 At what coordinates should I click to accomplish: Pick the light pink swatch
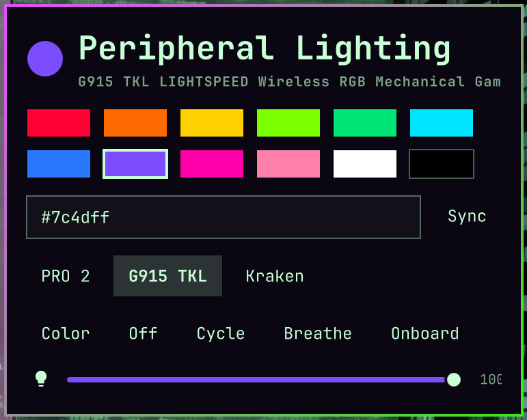[x=288, y=164]
